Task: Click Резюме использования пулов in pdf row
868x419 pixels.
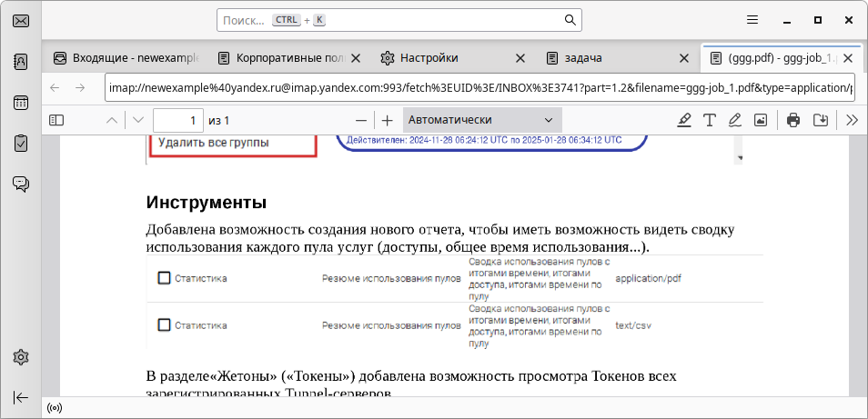Action: coord(391,278)
